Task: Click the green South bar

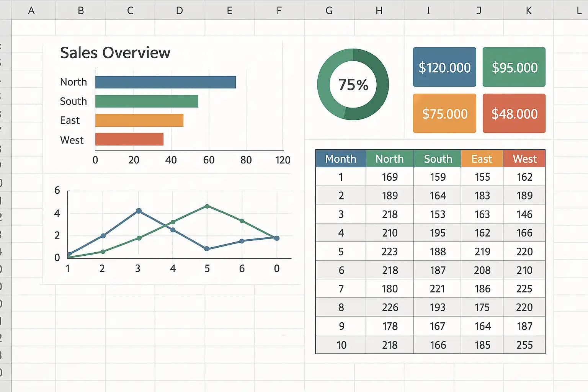Action: (x=147, y=101)
